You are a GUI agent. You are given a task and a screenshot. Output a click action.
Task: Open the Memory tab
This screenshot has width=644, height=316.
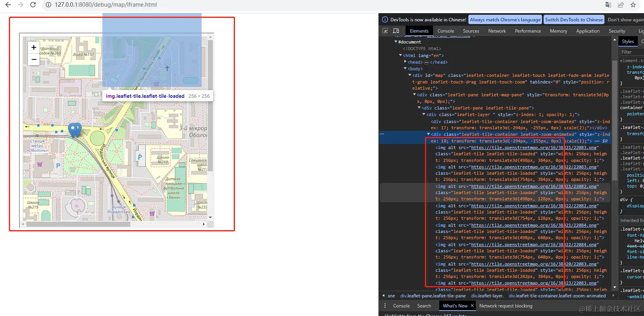click(558, 31)
